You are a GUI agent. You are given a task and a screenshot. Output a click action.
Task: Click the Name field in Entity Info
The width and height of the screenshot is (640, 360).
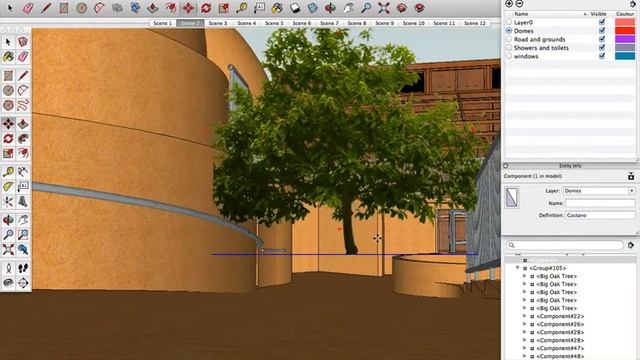click(600, 203)
